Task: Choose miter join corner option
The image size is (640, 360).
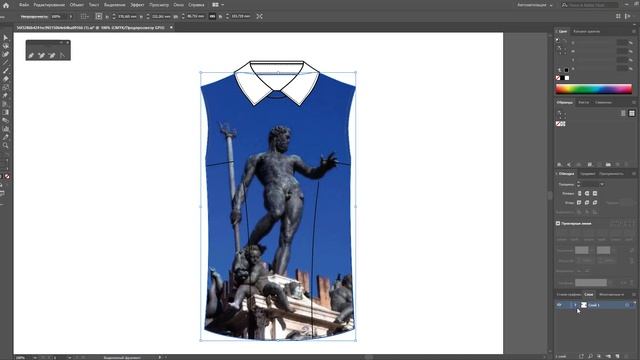Action: click(579, 202)
